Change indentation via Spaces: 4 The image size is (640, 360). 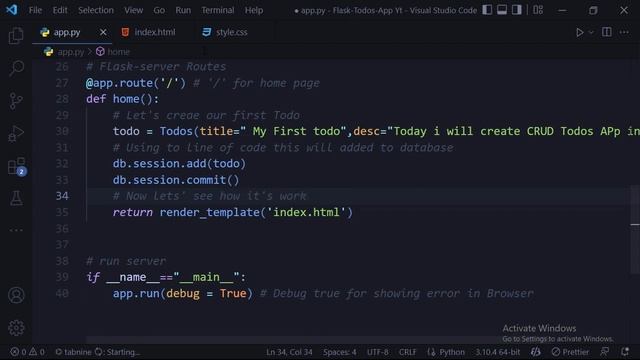coord(340,352)
